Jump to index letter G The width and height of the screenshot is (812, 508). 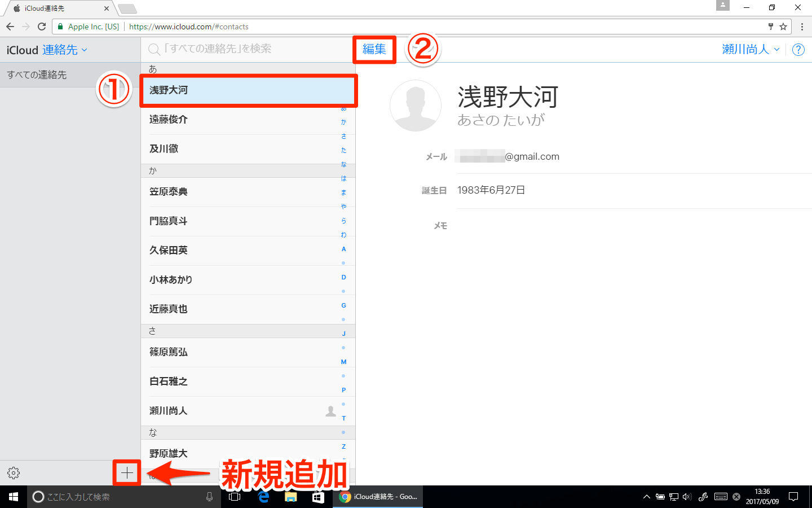pos(343,305)
